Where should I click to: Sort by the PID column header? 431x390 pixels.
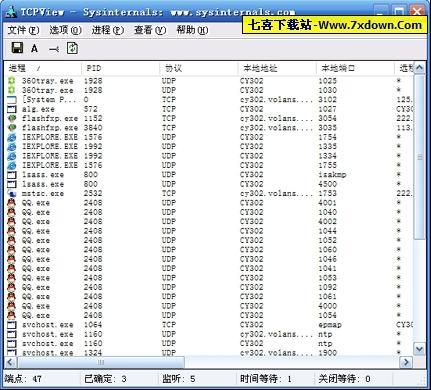(120, 68)
